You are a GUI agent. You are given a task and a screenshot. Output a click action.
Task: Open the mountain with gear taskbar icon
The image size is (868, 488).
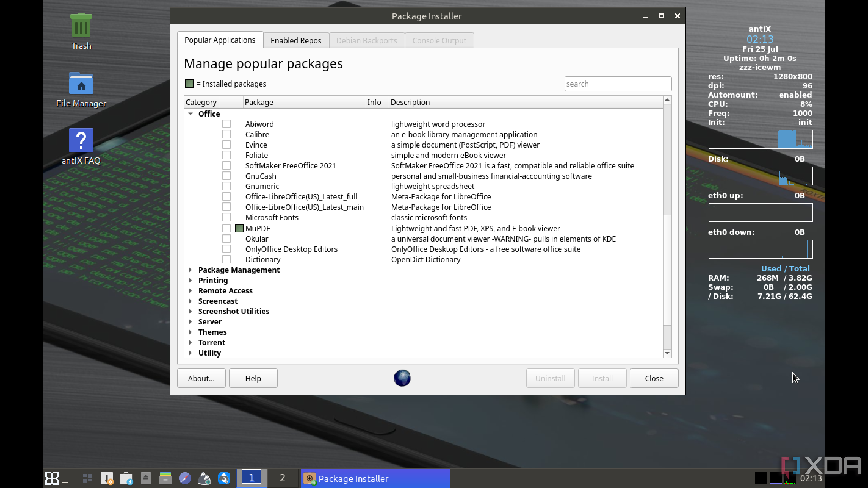point(204,478)
